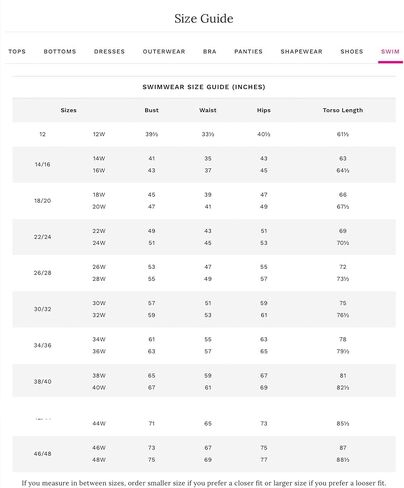The height and width of the screenshot is (488, 404).
Task: Click the Torso Length column header
Action: (x=343, y=110)
